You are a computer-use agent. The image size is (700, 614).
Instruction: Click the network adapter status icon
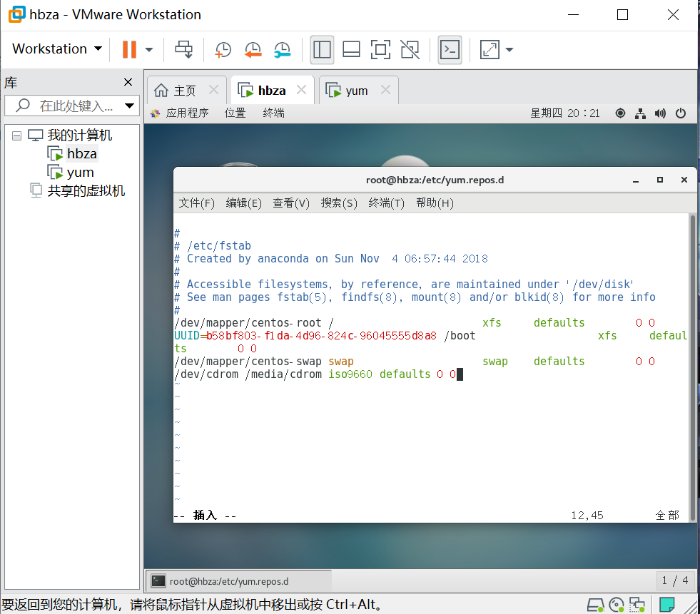637,605
